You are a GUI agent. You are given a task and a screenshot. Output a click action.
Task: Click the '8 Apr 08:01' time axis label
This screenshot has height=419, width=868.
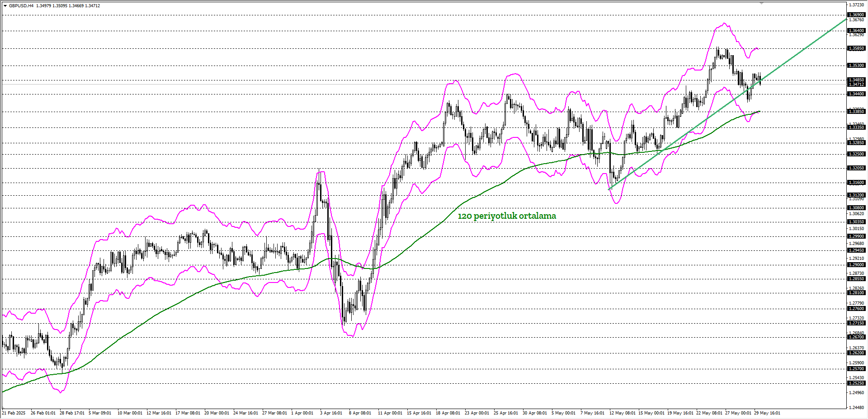pos(360,413)
